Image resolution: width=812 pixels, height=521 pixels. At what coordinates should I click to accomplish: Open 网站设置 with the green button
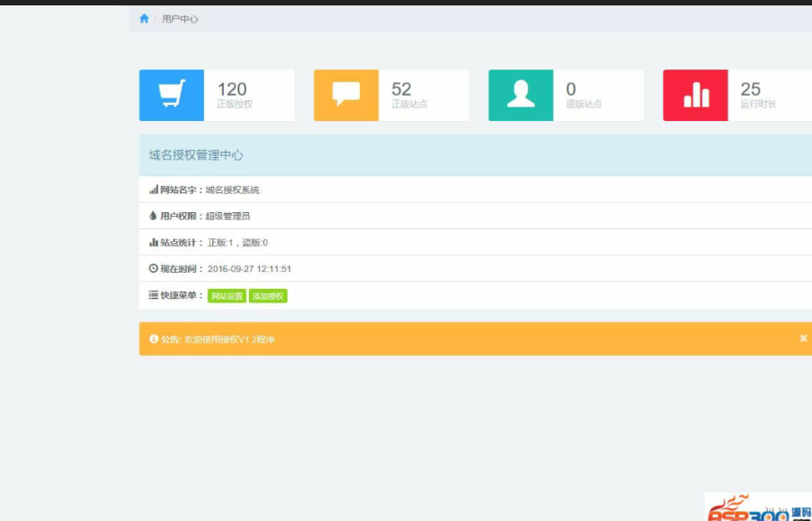coord(226,295)
